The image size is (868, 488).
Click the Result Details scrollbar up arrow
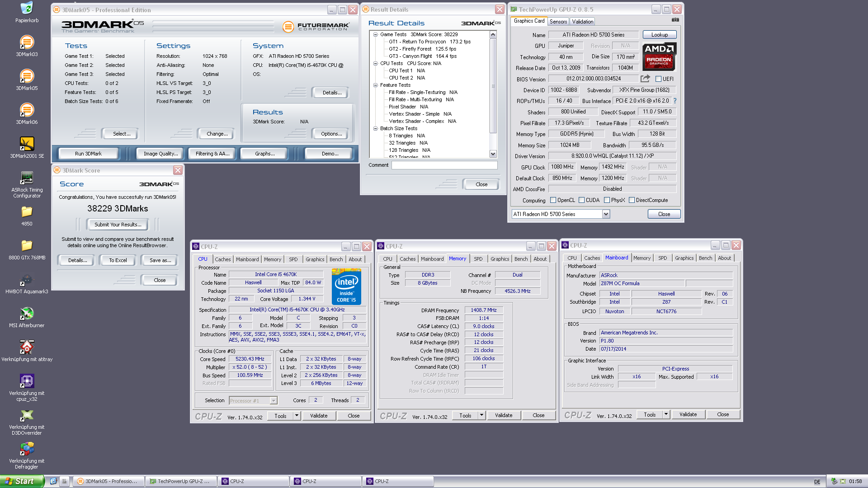tap(493, 35)
